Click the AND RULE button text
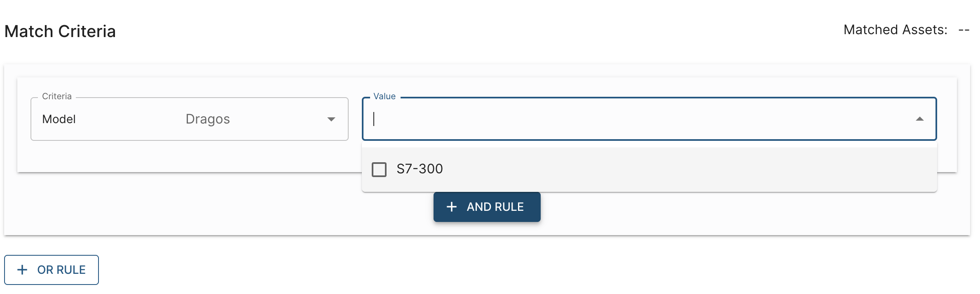 (x=495, y=207)
